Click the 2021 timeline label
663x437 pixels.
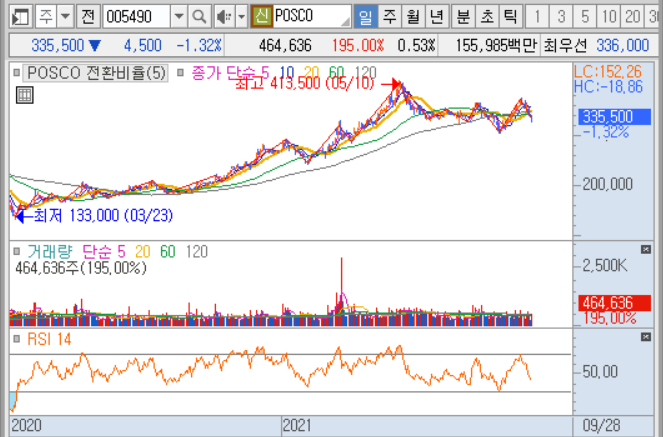297,426
